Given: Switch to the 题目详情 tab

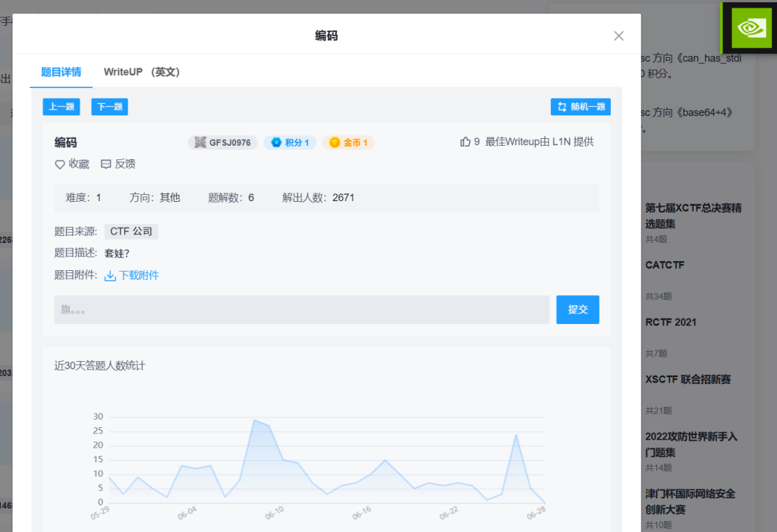Looking at the screenshot, I should 61,72.
